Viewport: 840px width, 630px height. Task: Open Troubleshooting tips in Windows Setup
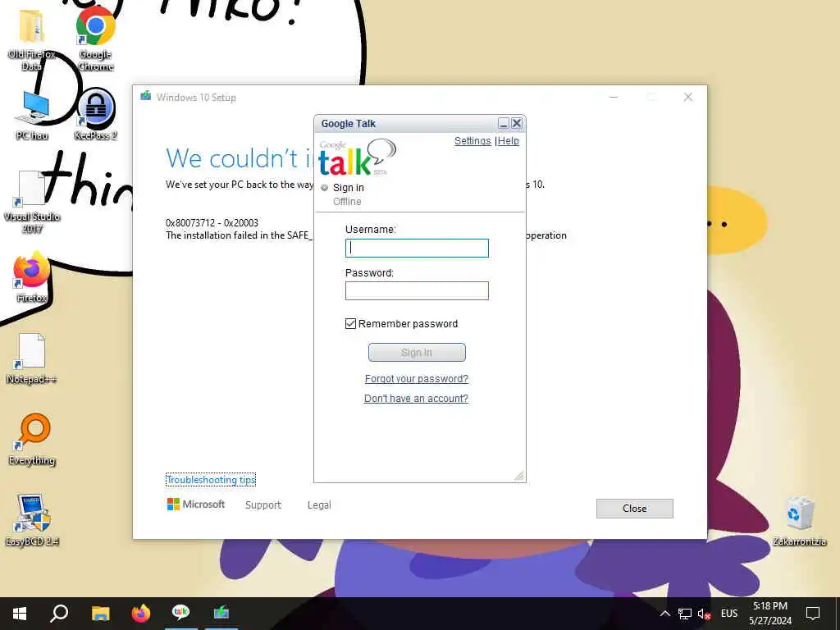coord(211,480)
